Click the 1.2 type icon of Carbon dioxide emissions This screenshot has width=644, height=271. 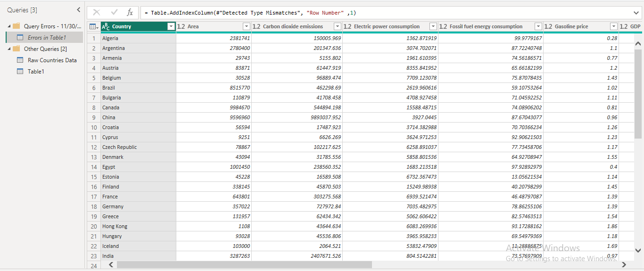(256, 27)
